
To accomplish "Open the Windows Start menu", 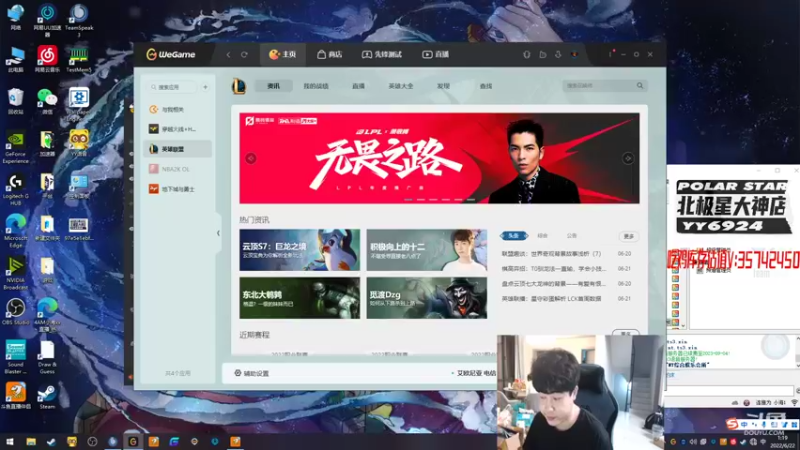I will click(10, 442).
